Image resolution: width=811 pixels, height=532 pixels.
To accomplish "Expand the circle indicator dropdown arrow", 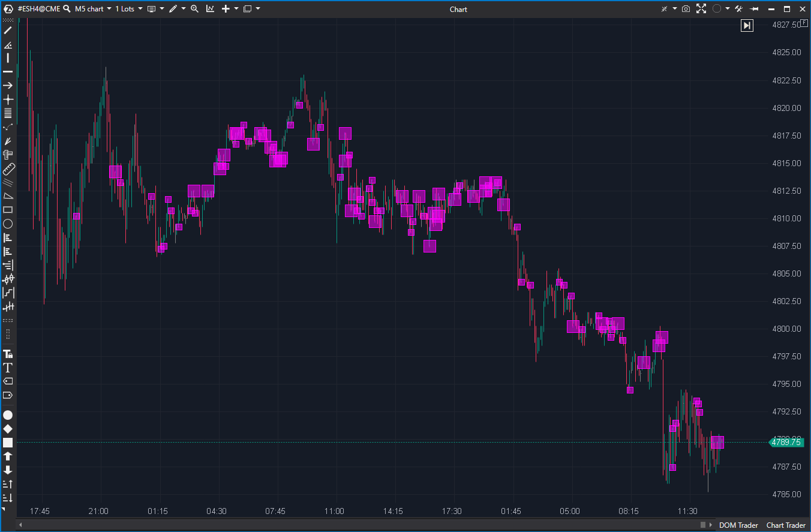I will pos(728,9).
